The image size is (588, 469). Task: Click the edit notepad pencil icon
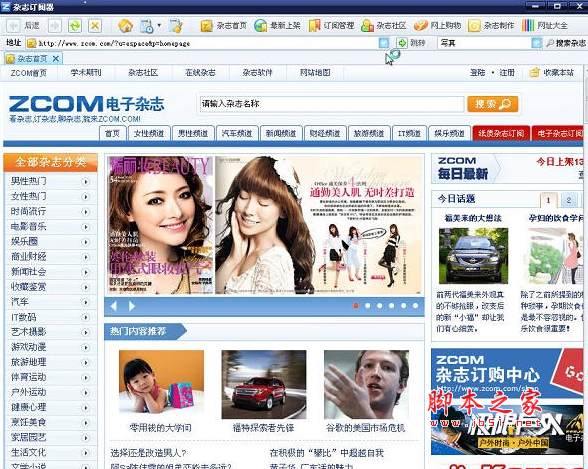[175, 25]
